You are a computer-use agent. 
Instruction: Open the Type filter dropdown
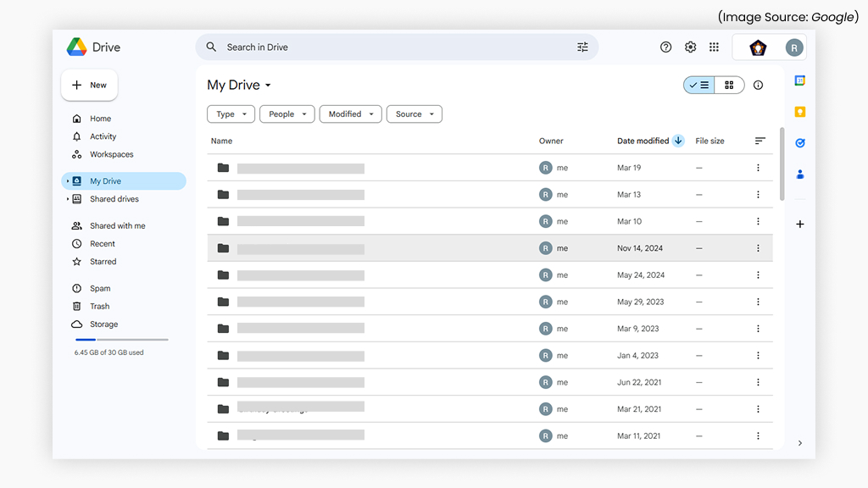[x=231, y=114]
